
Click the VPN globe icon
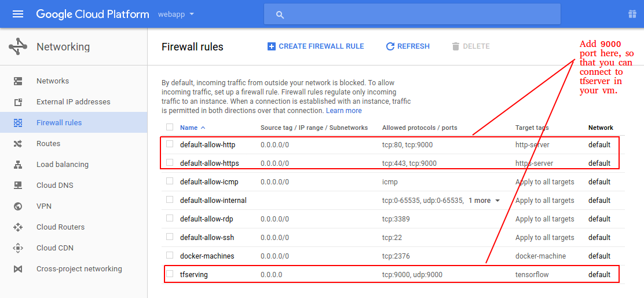[x=17, y=206]
